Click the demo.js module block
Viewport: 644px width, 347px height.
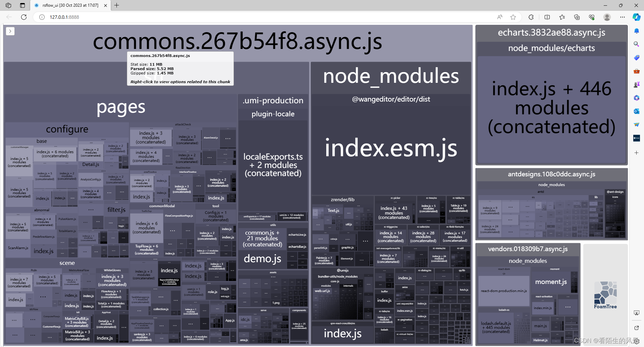(262, 258)
